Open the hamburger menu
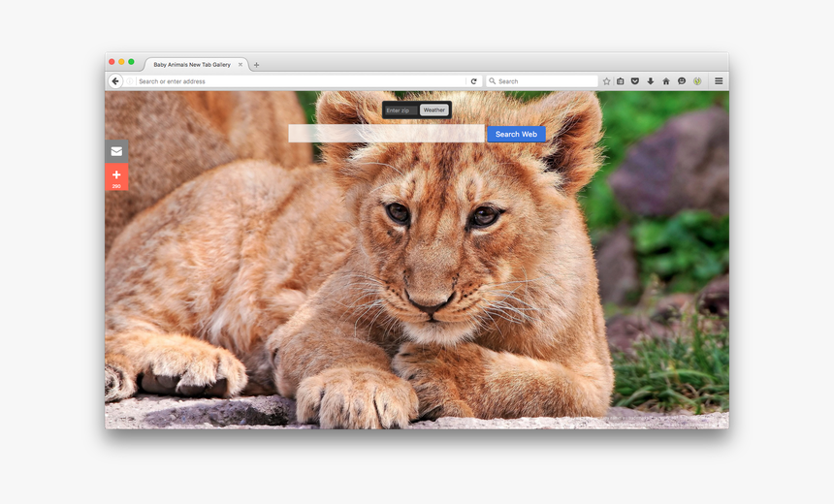Image resolution: width=834 pixels, height=504 pixels. [719, 81]
